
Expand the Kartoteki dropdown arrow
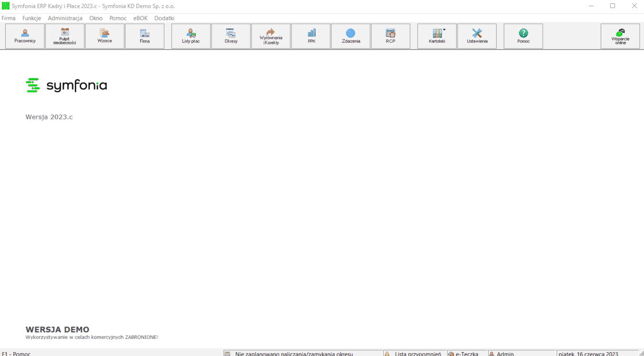tap(444, 30)
